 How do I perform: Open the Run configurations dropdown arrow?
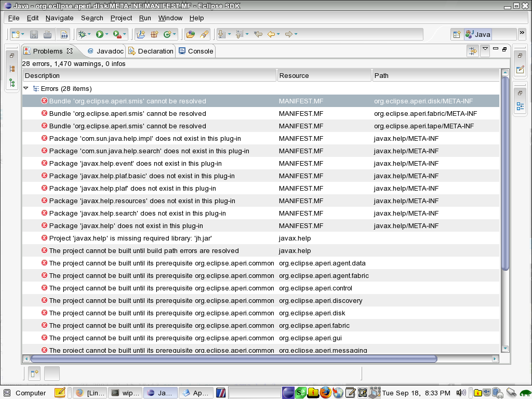pyautogui.click(x=107, y=34)
